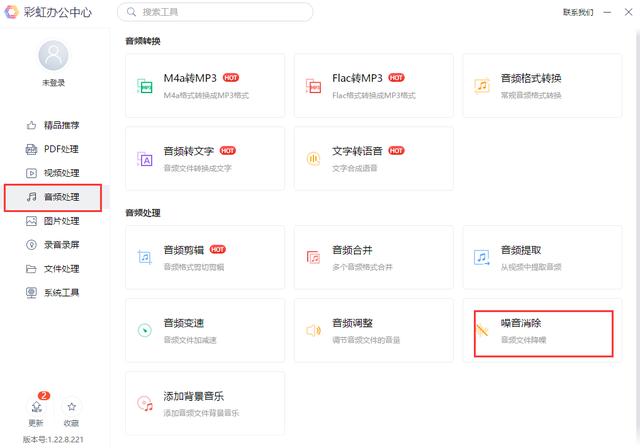
Task: Open the 文字转语音 tool card
Action: point(373,159)
